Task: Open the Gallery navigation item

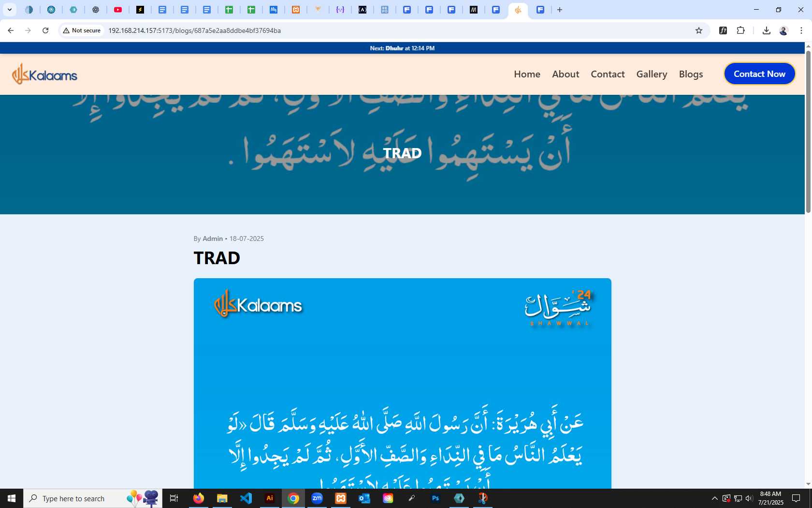Action: point(652,74)
